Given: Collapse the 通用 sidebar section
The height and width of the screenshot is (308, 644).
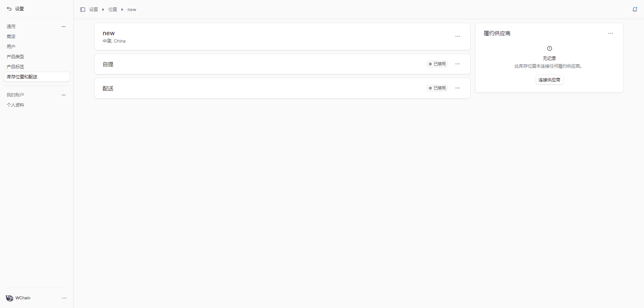Looking at the screenshot, I should [x=63, y=26].
